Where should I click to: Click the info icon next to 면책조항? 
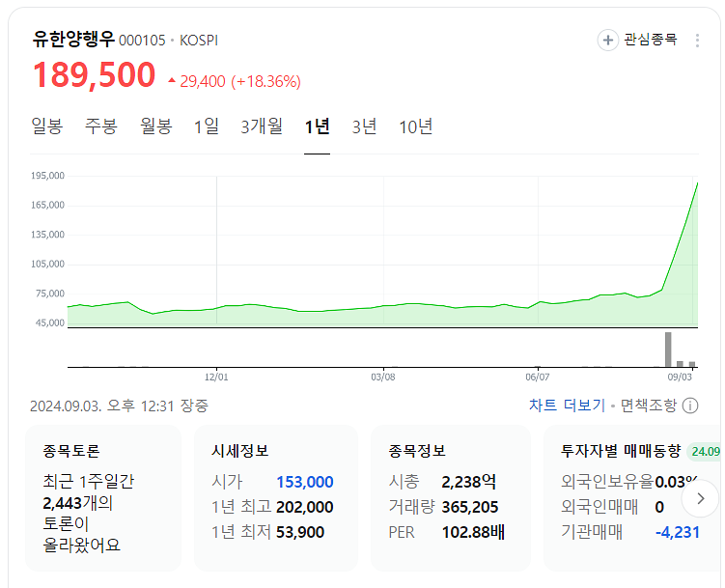tap(690, 406)
